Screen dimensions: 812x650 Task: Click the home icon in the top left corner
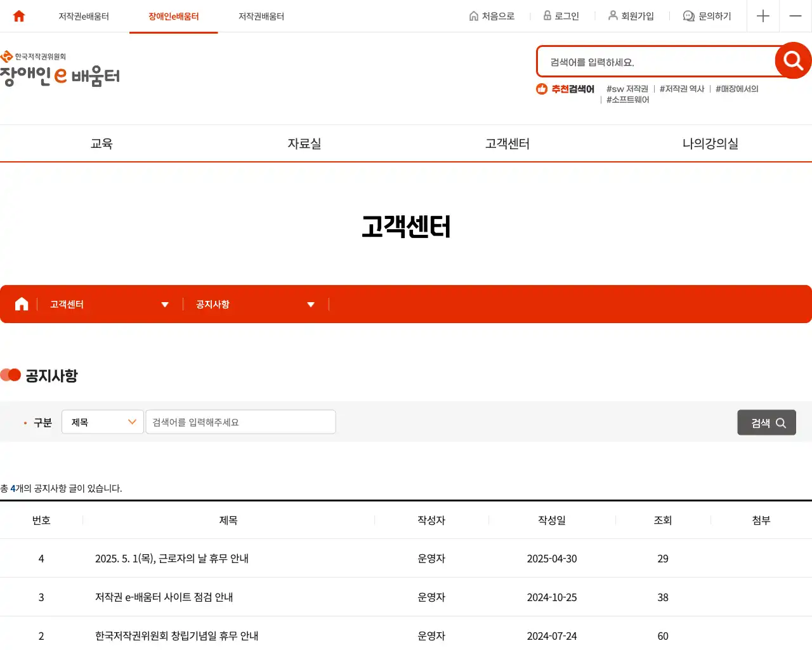18,16
